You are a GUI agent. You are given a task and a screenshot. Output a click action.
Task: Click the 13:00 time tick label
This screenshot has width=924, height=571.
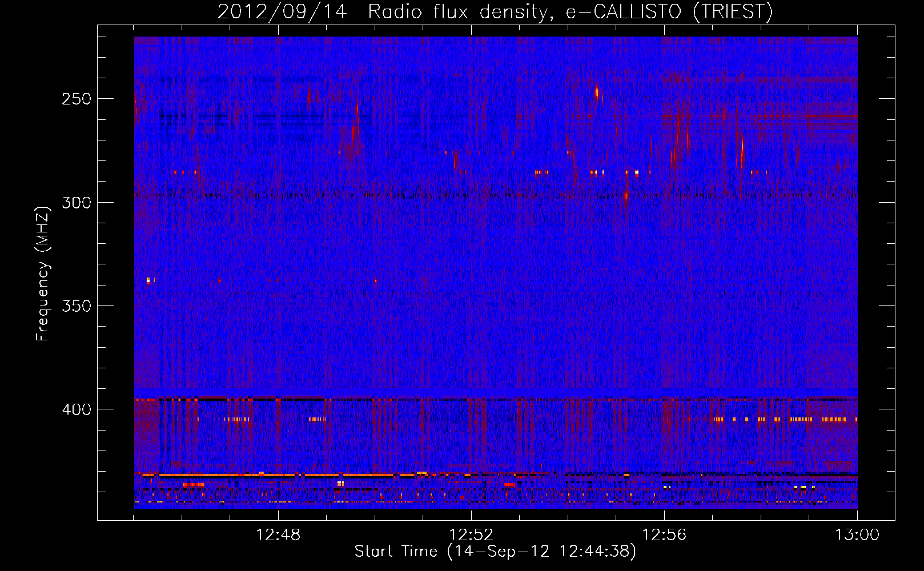click(857, 535)
